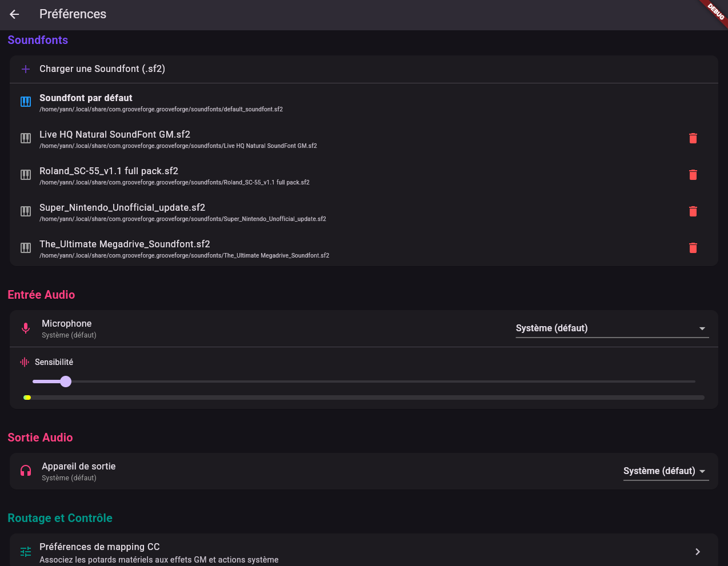Expand Préférences de mapping CC with the chevron
Image resolution: width=728 pixels, height=566 pixels.
[x=698, y=551]
